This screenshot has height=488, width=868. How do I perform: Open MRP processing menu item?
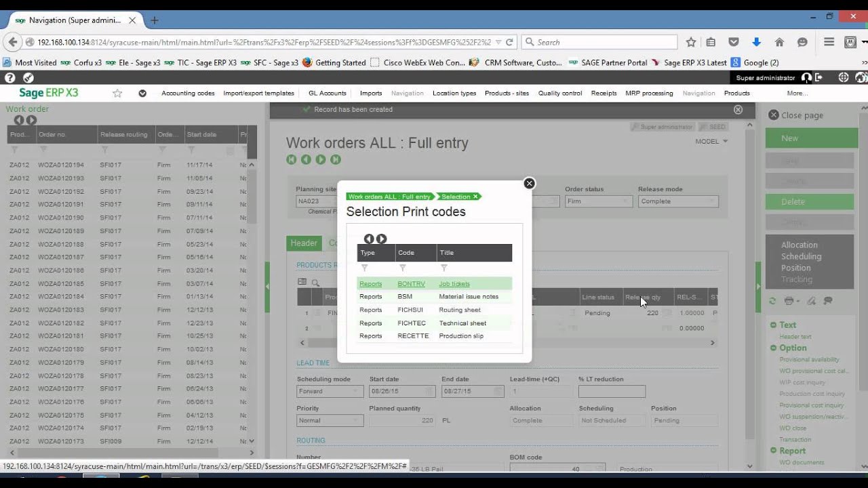tap(649, 94)
